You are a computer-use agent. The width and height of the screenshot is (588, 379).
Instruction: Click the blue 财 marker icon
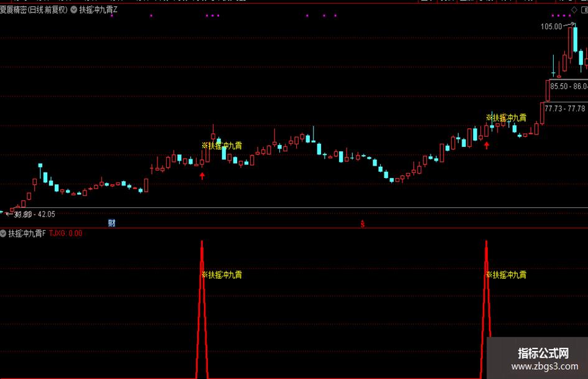[x=112, y=223]
